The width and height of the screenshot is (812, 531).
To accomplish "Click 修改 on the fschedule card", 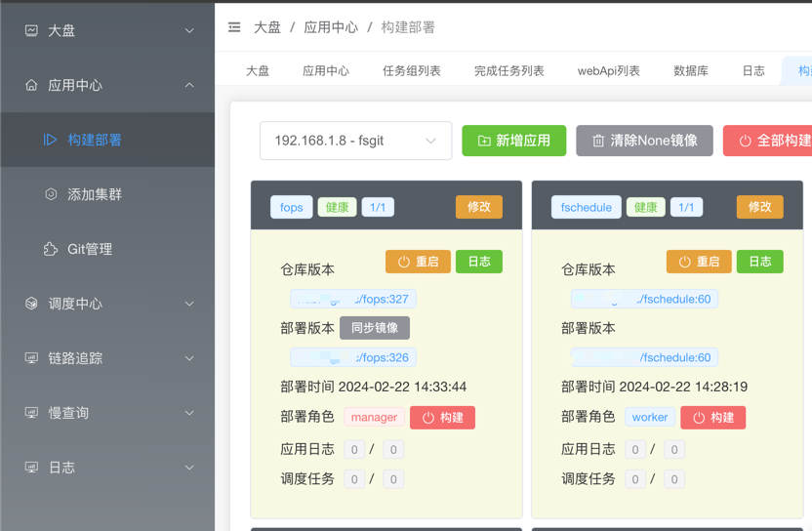I will pyautogui.click(x=759, y=207).
